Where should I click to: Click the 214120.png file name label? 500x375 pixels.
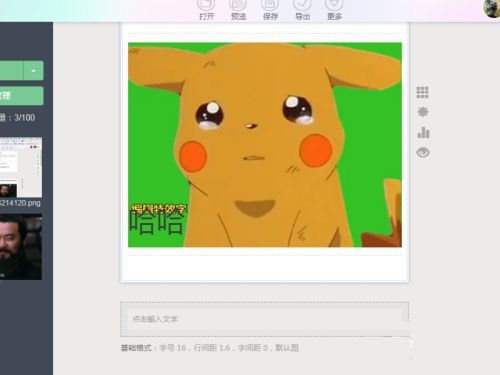point(20,203)
